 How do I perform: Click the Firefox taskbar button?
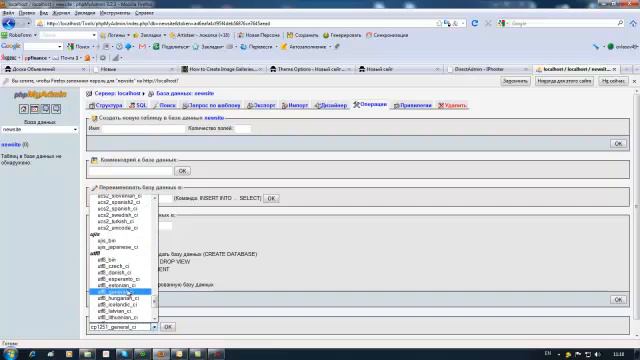[x=161, y=354]
